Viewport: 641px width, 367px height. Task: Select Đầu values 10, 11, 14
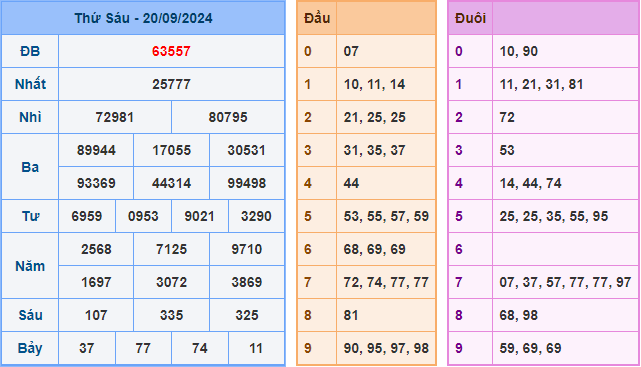(374, 84)
